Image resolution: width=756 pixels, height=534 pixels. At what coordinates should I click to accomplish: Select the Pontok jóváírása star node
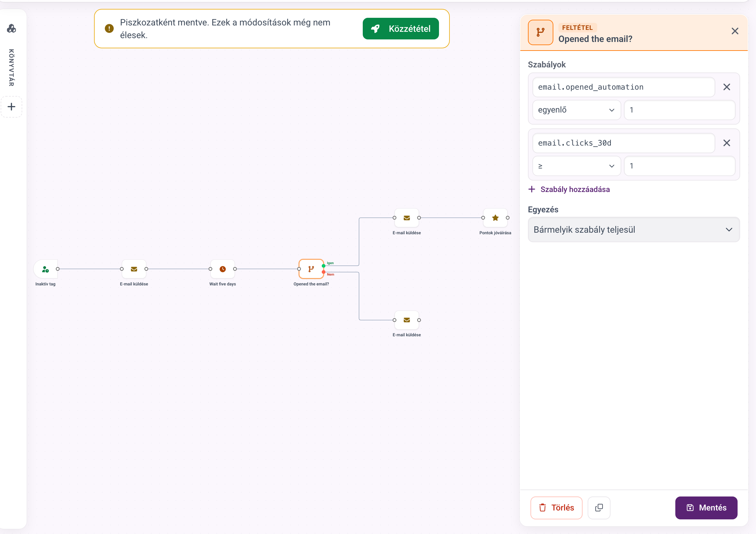click(x=495, y=218)
